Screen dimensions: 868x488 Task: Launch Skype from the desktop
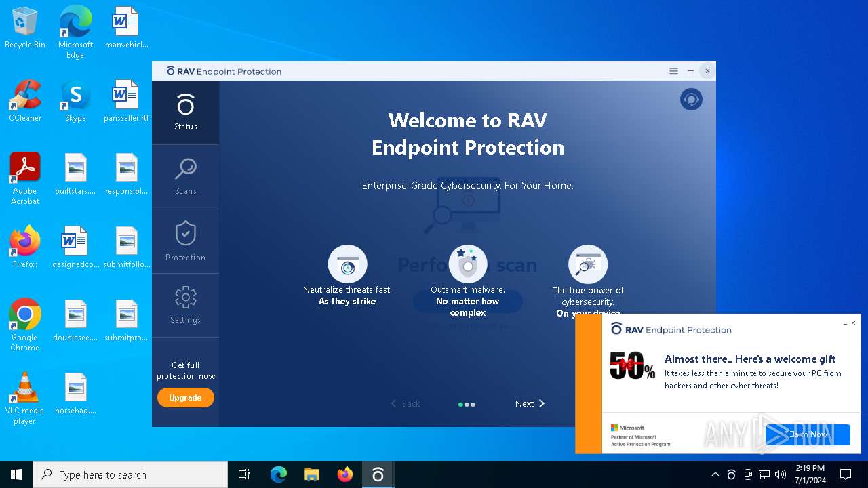pos(75,101)
